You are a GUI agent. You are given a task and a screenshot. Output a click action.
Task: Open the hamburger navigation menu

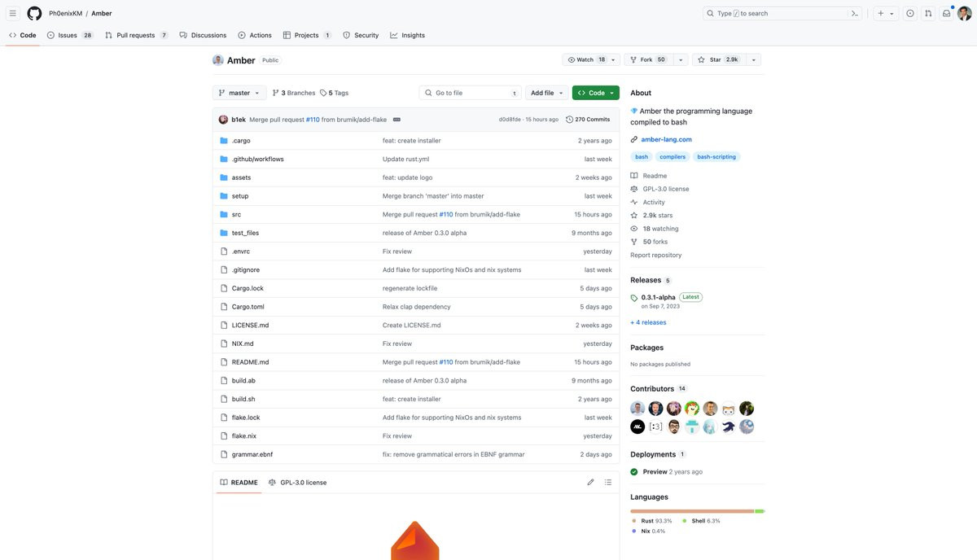point(12,13)
